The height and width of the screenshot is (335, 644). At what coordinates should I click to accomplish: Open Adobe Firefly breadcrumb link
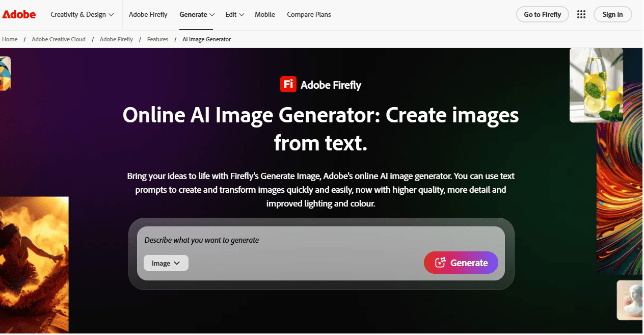coord(116,39)
